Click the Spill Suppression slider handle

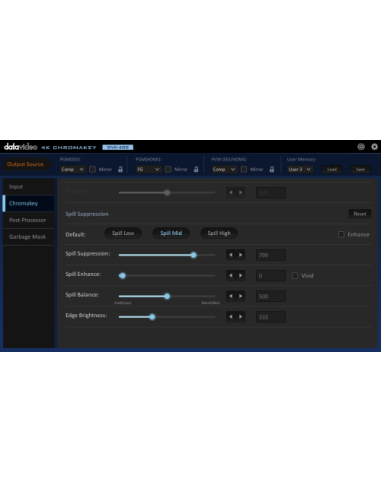pyautogui.click(x=194, y=255)
